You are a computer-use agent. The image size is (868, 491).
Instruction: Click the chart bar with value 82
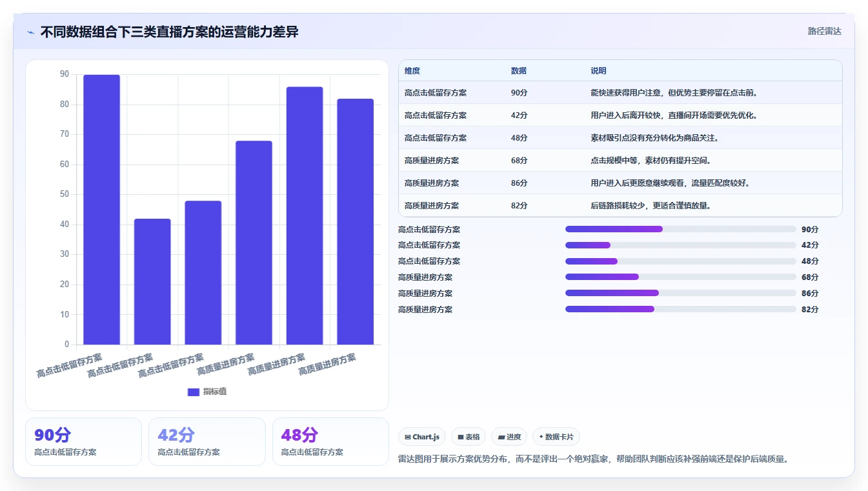(356, 221)
